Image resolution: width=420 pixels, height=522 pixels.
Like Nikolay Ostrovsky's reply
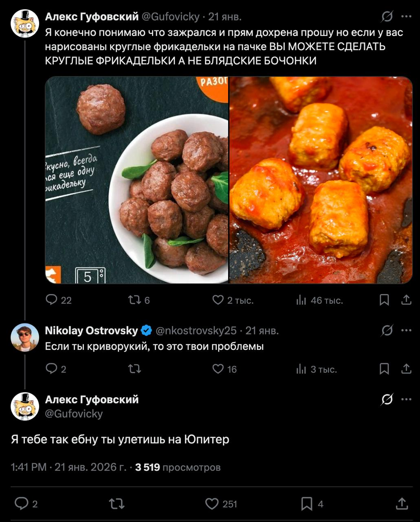coord(218,369)
